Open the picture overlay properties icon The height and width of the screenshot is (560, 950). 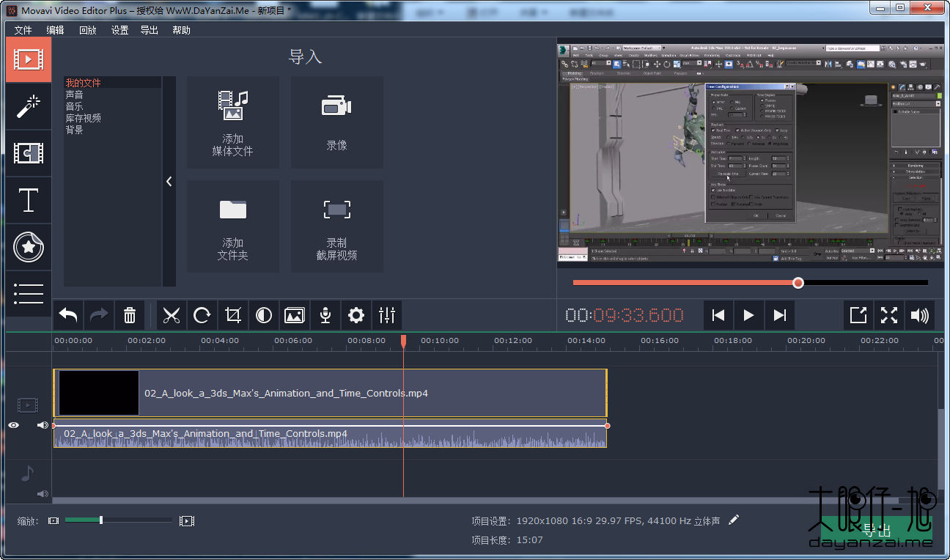tap(295, 315)
